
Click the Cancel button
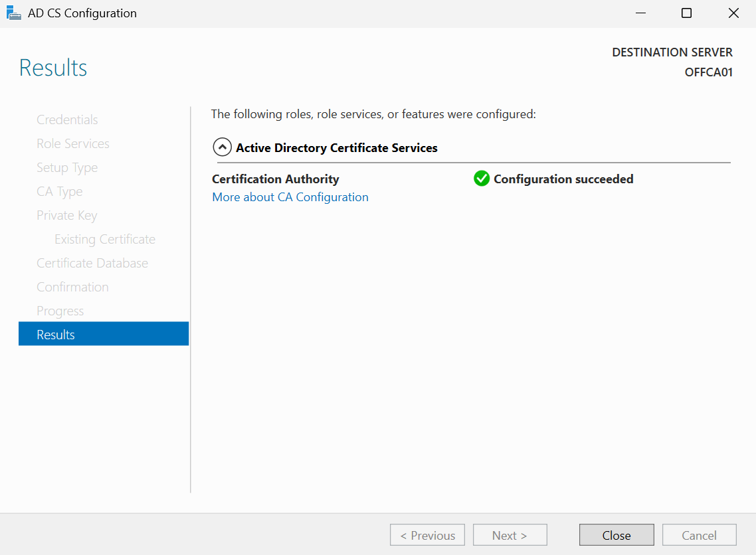click(x=699, y=535)
